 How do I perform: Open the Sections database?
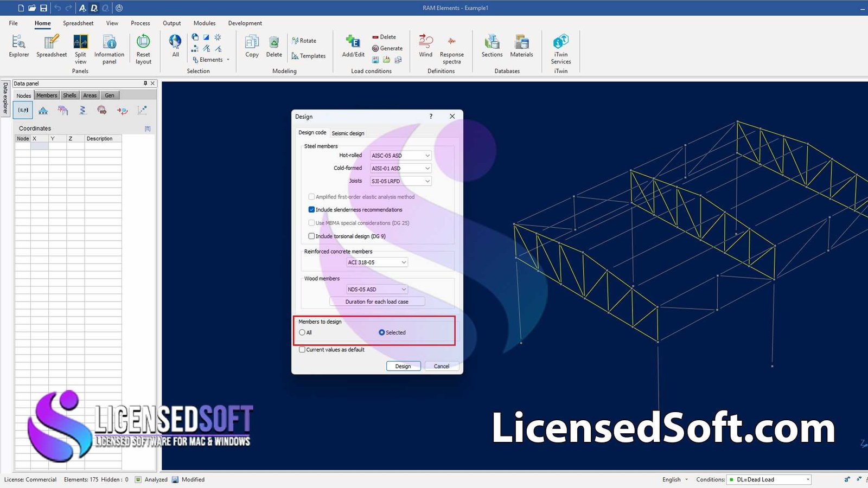tap(492, 46)
